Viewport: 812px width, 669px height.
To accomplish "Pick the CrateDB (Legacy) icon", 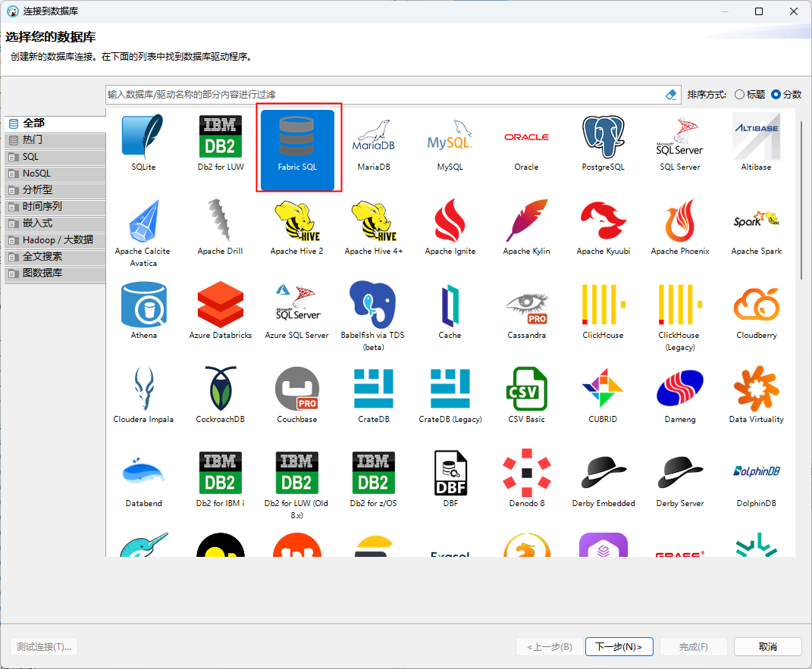I will [x=450, y=389].
